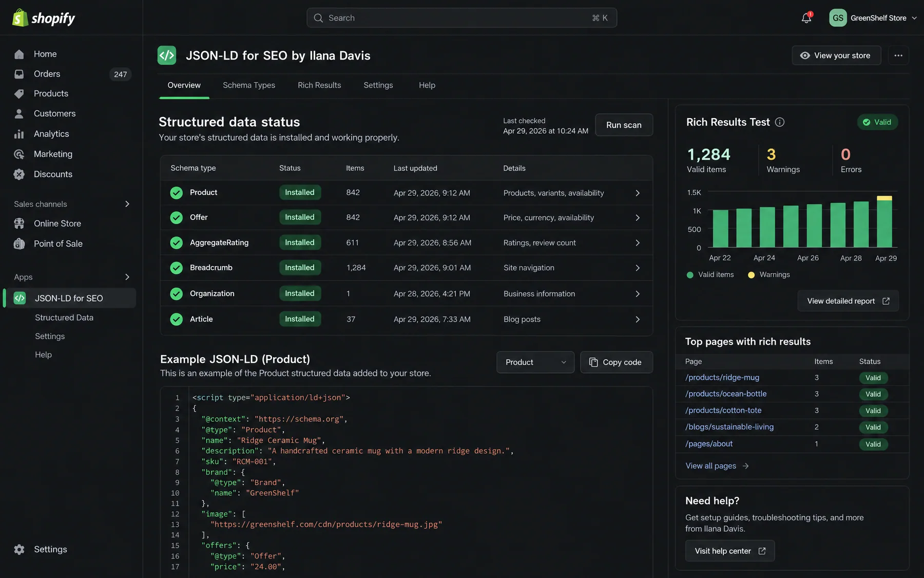Expand the AggregateRating row chevron
This screenshot has height=578, width=924.
point(638,243)
